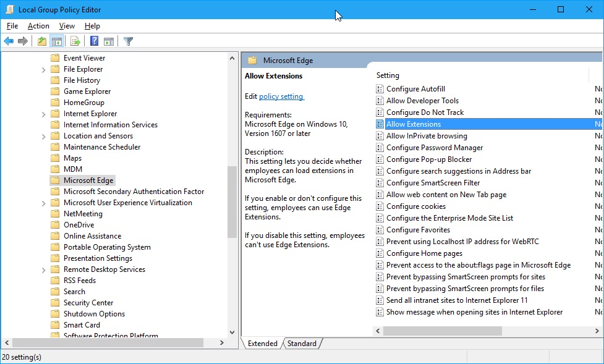The image size is (604, 364).
Task: Select Presentation Settings in the tree
Action: click(98, 258)
